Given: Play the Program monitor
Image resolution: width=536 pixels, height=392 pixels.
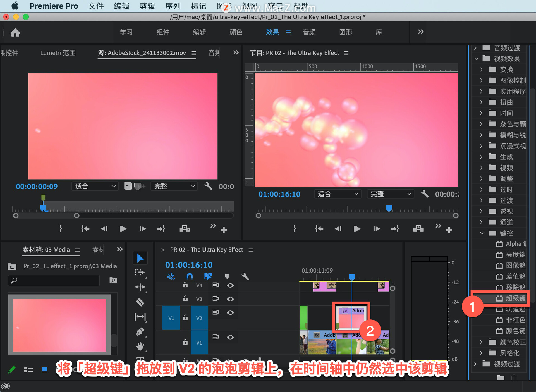Looking at the screenshot, I should point(356,229).
